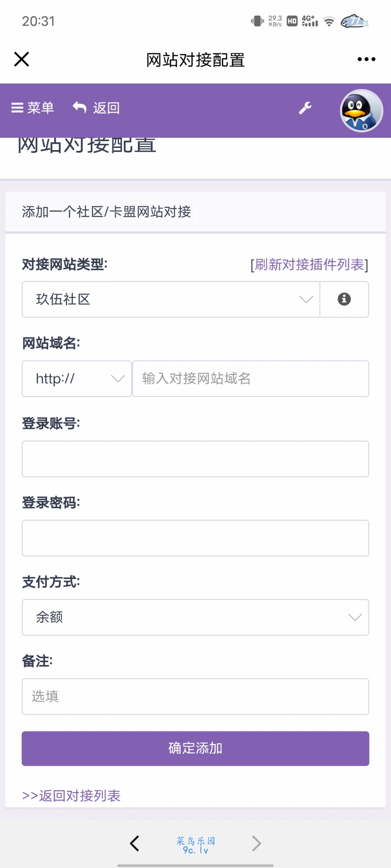
Task: Focus the 输入对接网站域名 domain field
Action: point(251,378)
